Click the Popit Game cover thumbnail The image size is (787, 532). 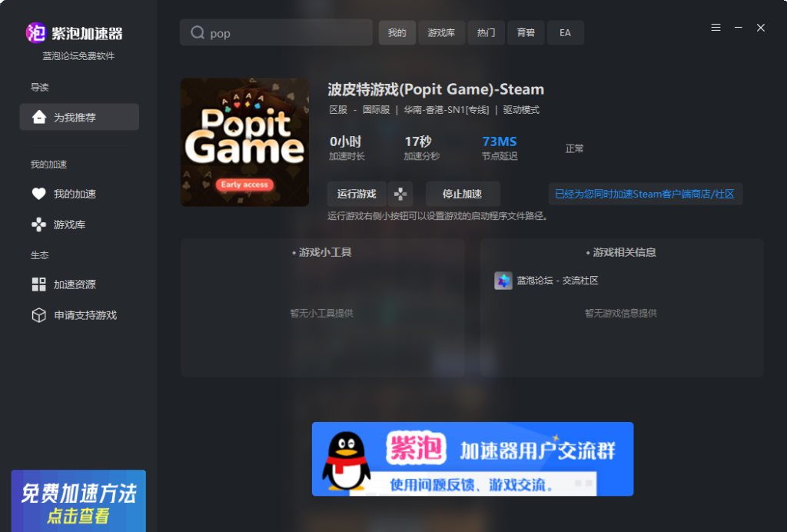click(x=244, y=142)
